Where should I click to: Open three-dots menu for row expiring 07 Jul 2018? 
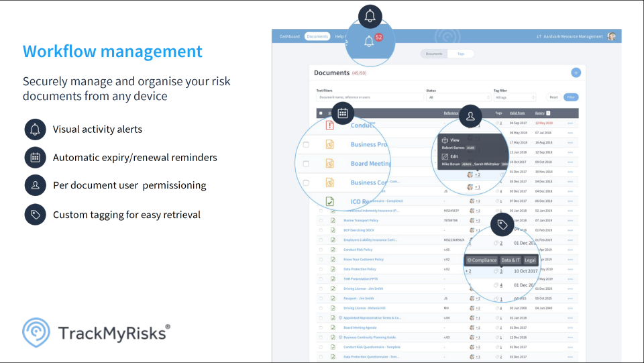570,133
